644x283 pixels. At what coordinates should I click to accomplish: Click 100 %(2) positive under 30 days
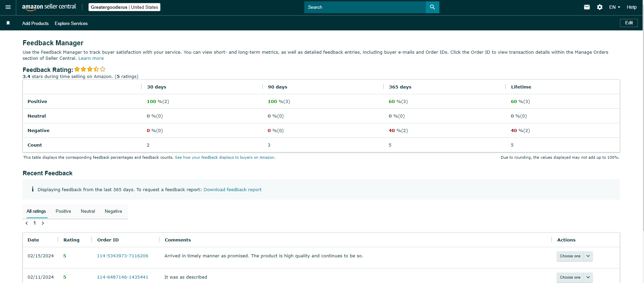[158, 101]
